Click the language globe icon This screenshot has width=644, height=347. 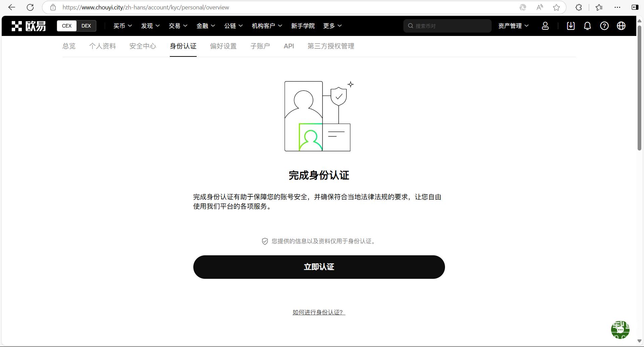point(621,26)
